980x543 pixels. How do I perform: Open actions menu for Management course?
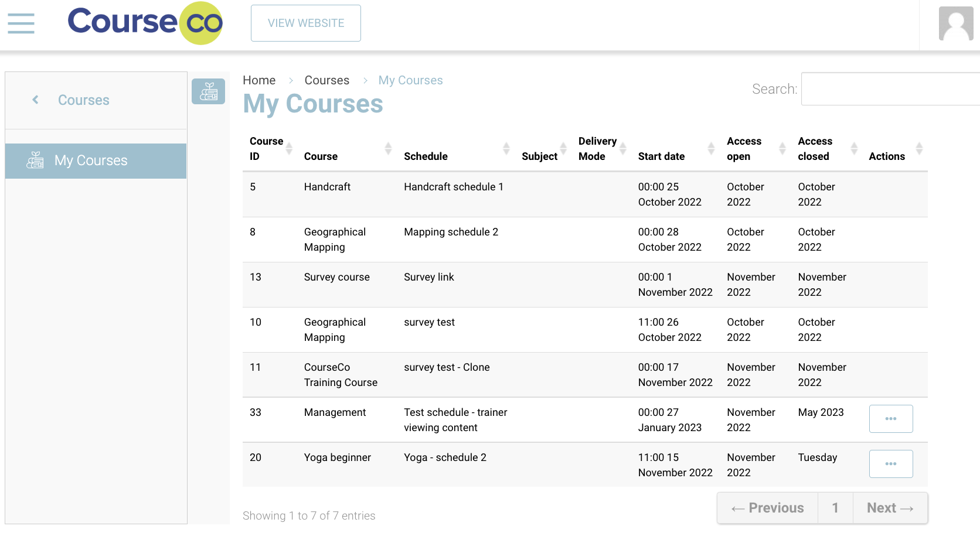point(890,419)
